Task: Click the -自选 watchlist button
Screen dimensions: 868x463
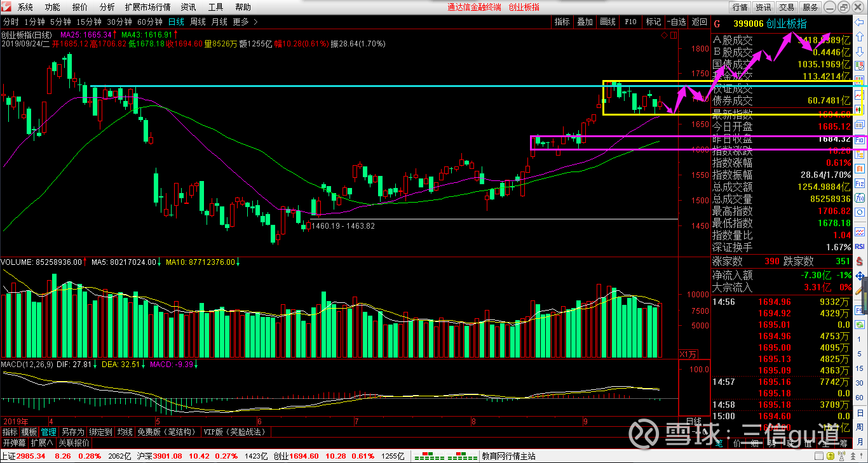Action: (x=677, y=22)
